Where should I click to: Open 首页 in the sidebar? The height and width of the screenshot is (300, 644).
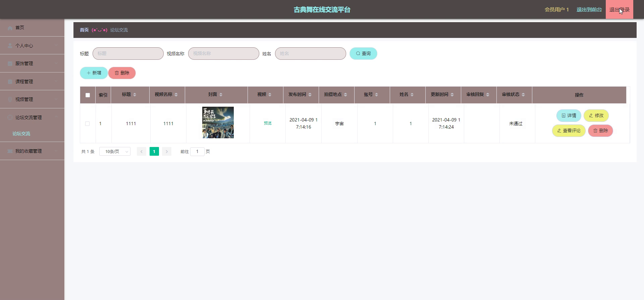32,28
